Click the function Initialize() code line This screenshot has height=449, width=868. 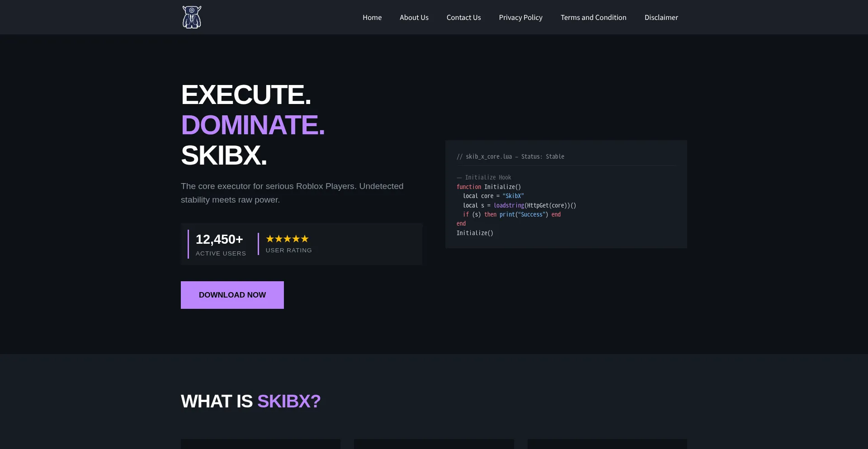pyautogui.click(x=489, y=187)
